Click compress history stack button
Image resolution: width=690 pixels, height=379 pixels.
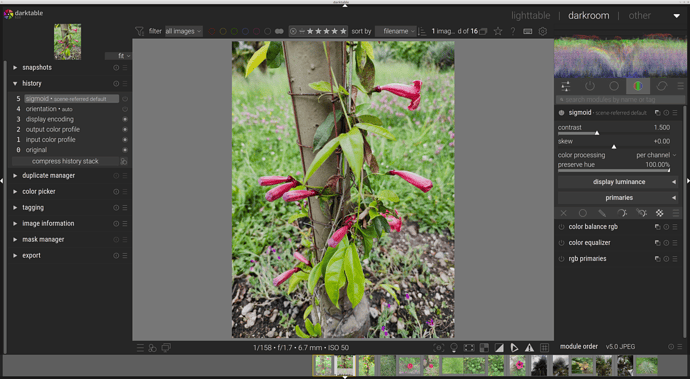(x=65, y=161)
